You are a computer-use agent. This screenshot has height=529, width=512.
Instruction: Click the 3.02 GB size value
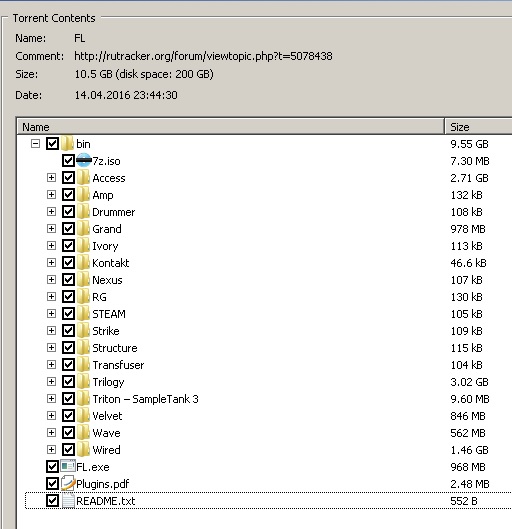click(x=470, y=382)
